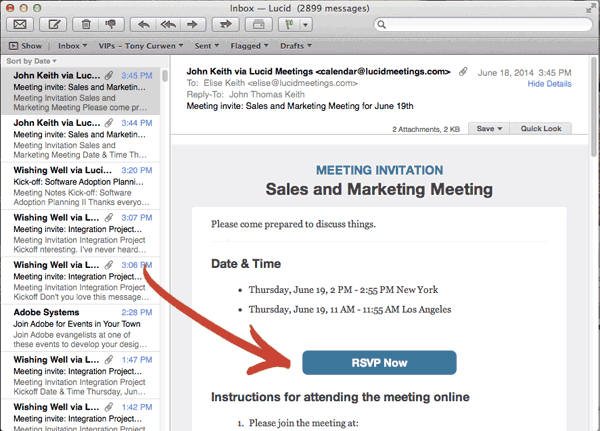Click the Los Angeles meeting time line
The height and width of the screenshot is (431, 600).
pyautogui.click(x=350, y=309)
